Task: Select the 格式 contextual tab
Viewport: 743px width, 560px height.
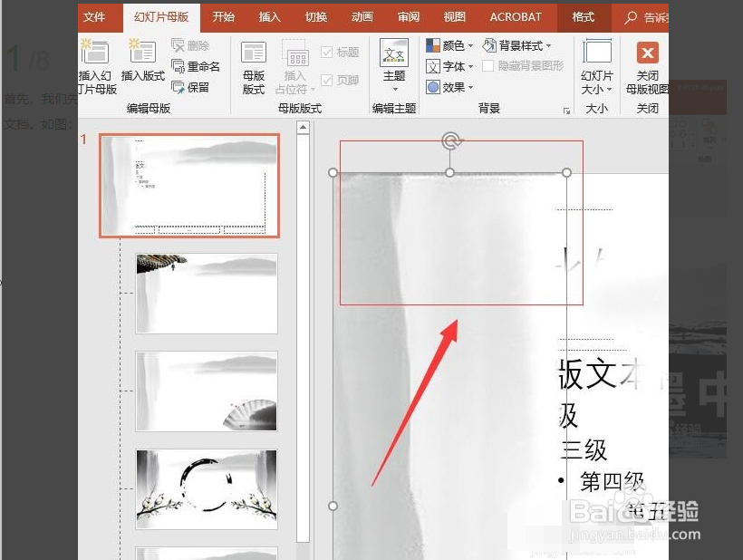Action: 584,17
